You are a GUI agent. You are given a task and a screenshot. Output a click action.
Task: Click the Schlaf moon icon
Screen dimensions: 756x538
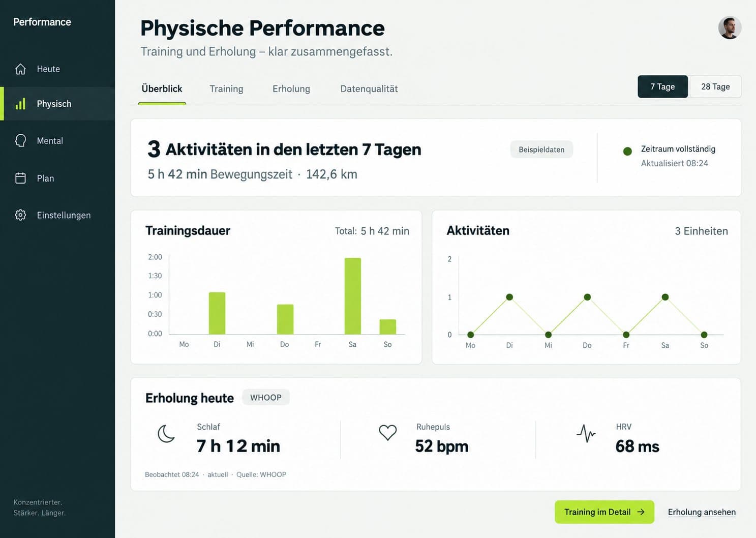click(166, 434)
